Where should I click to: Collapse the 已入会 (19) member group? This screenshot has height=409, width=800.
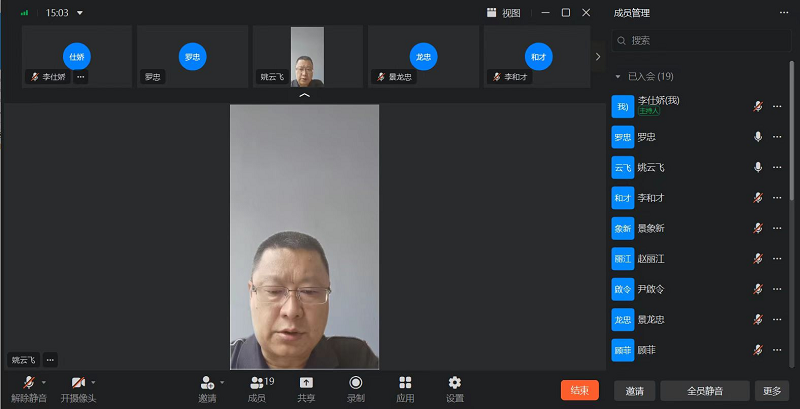click(619, 77)
